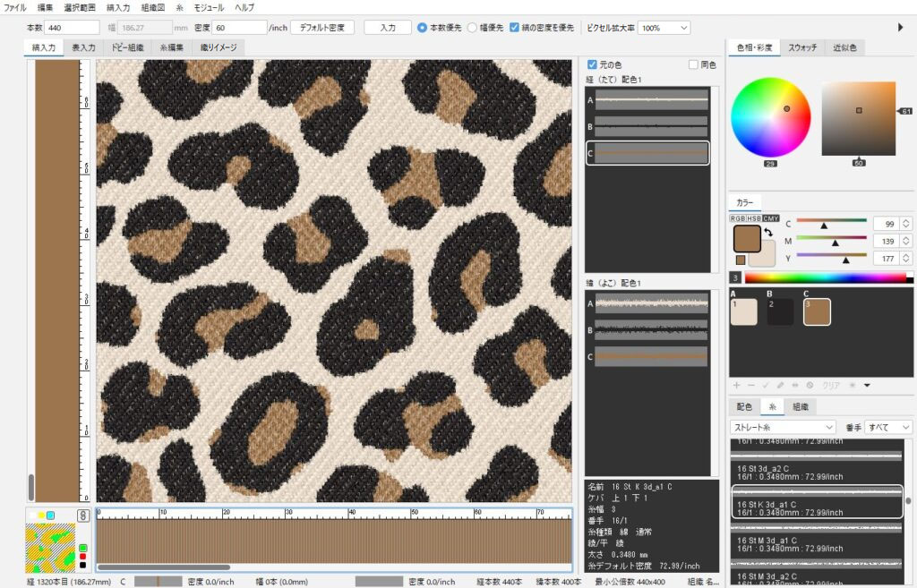Click the swap colors arrow icon

point(767,232)
